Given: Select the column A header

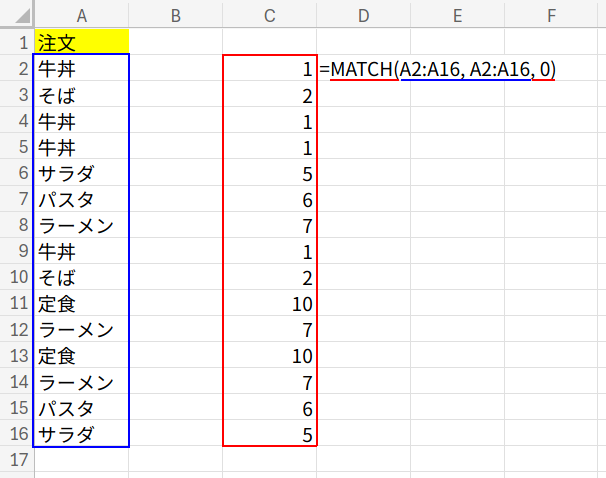Looking at the screenshot, I should pos(81,15).
